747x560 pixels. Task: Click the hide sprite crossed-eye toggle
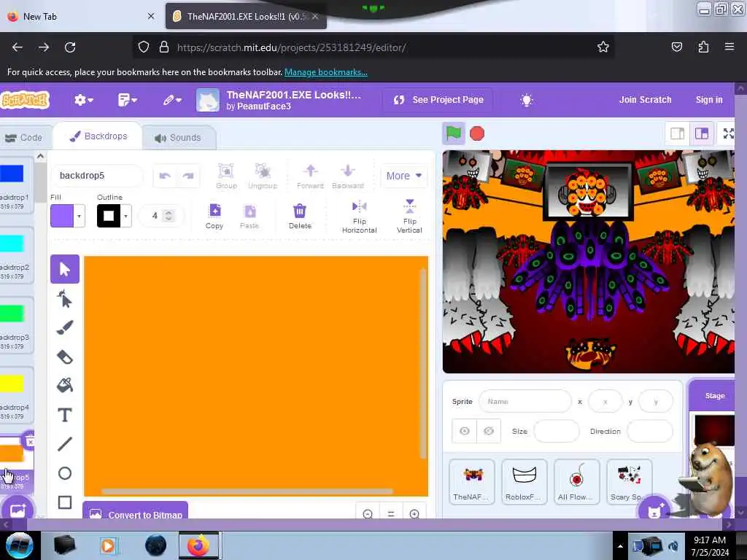(x=488, y=431)
